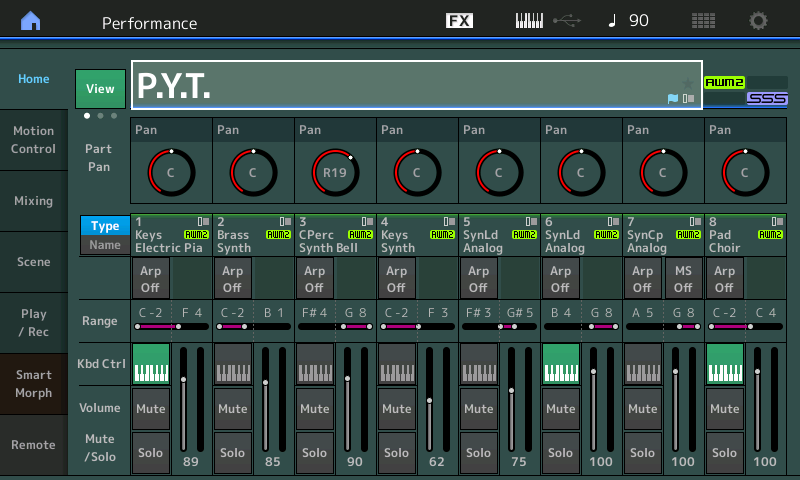Viewport: 800px width, 480px height.
Task: Mute Part 5 SynLd Analog
Action: point(479,408)
